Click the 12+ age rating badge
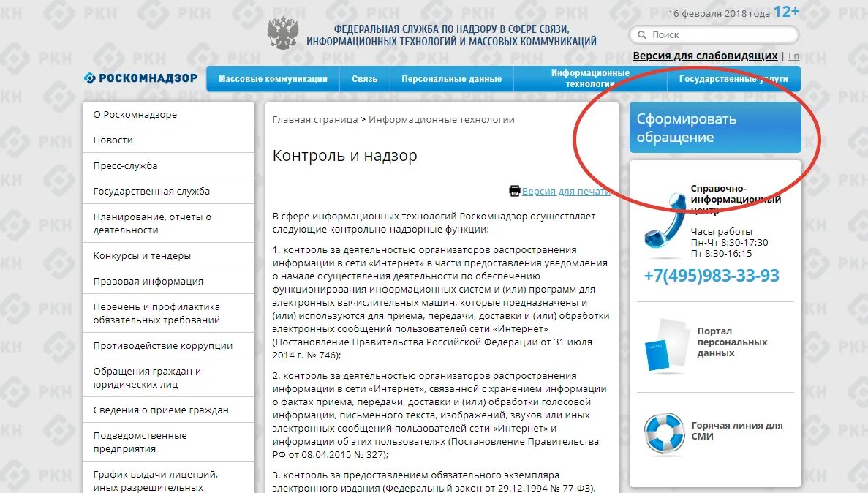Screen dimensions: 868x493 (x=786, y=12)
